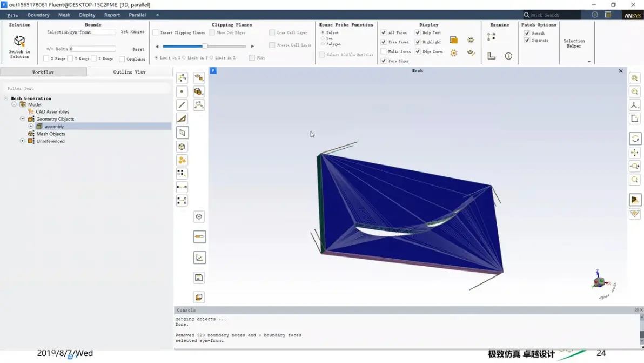Click the ruler measure icon
Image resolution: width=644 pixels, height=363 pixels.
tap(199, 237)
